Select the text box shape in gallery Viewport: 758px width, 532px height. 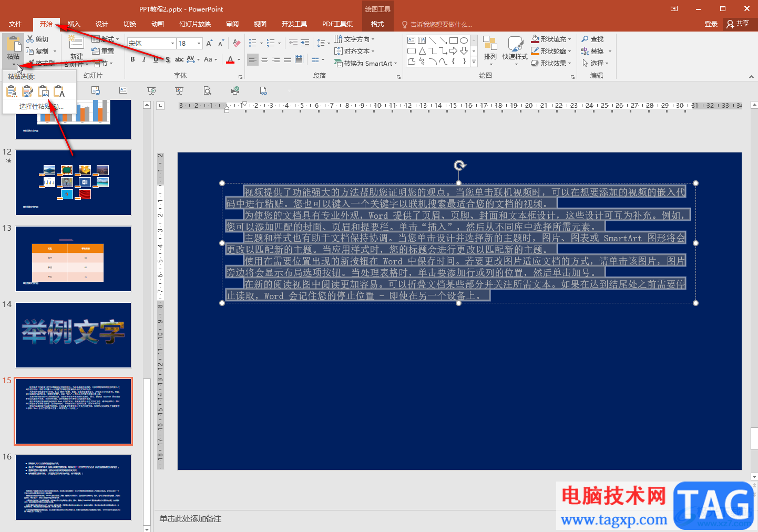[x=411, y=40]
